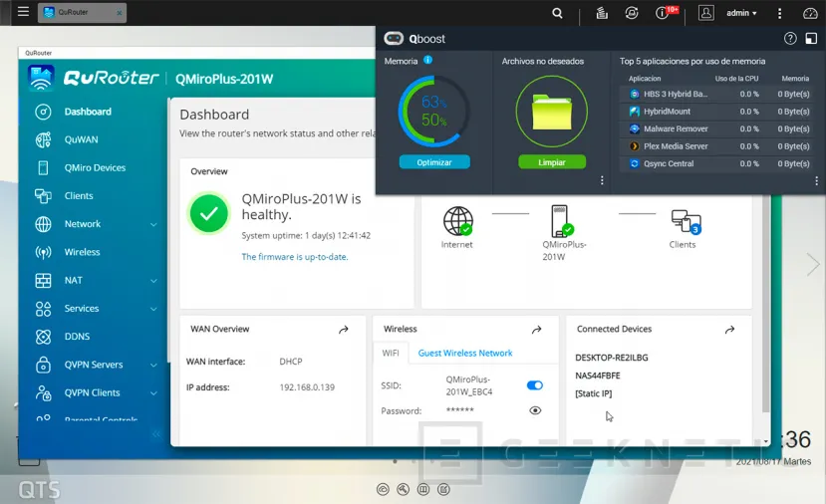The image size is (826, 504).
Task: Click the NAS44FBFE connected device
Action: click(x=598, y=376)
